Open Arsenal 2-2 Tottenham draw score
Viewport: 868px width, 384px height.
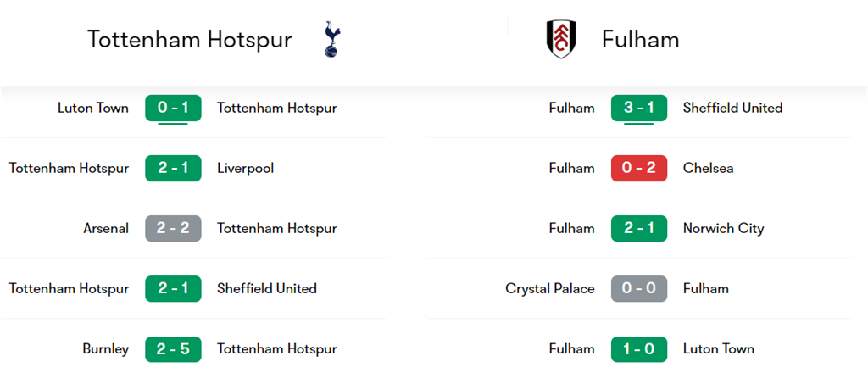point(173,228)
